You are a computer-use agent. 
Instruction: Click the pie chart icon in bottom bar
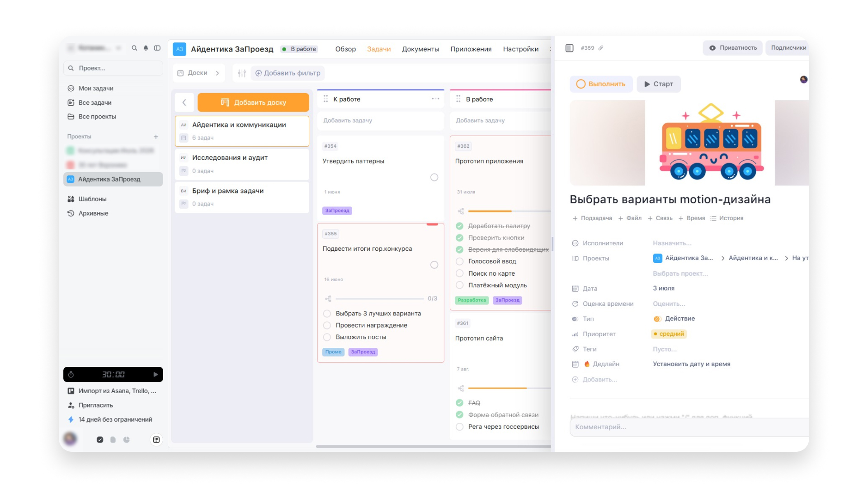tap(127, 440)
